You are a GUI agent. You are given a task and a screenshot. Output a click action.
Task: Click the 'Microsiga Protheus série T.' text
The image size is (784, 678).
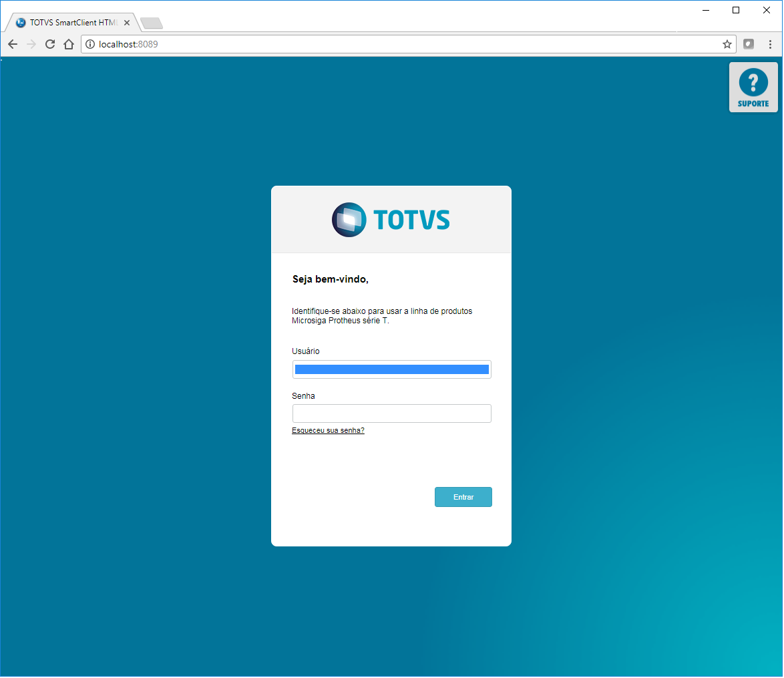click(x=341, y=321)
